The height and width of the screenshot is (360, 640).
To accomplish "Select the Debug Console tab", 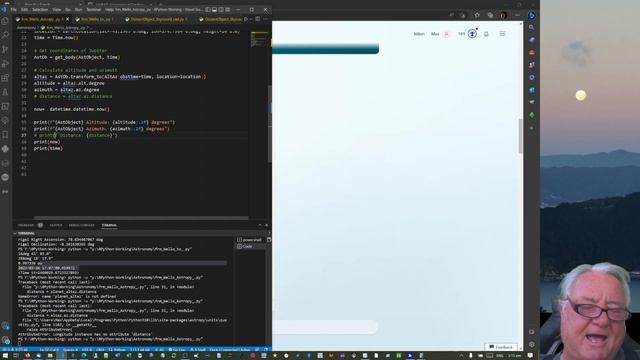I will click(x=82, y=225).
